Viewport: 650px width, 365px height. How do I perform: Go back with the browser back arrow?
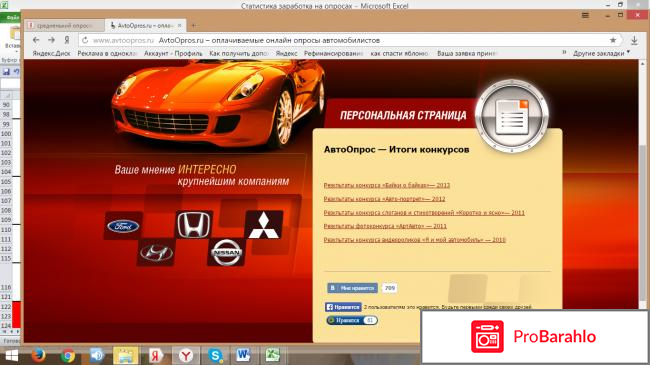tap(36, 40)
